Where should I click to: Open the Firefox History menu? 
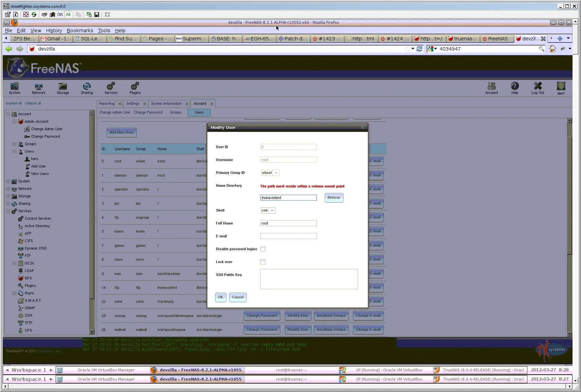[54, 31]
